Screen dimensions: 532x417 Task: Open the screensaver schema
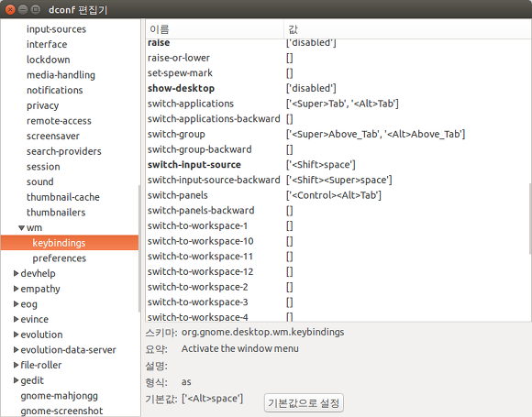point(53,136)
